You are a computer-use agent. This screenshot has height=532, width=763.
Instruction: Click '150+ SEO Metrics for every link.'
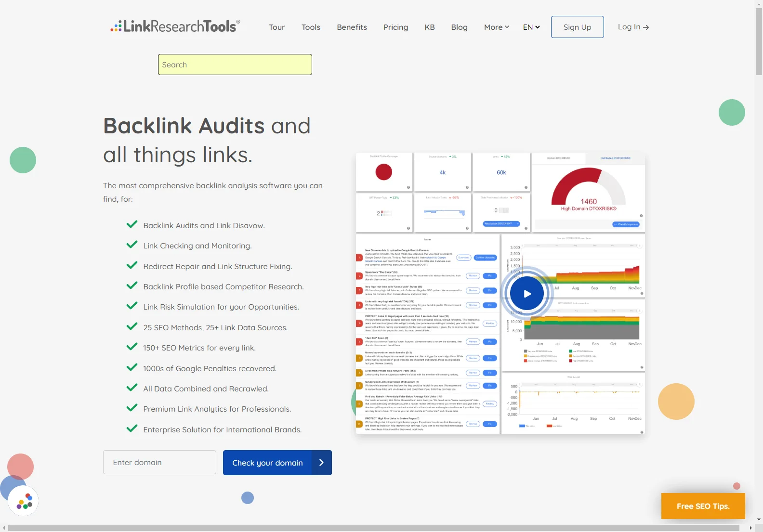click(199, 348)
